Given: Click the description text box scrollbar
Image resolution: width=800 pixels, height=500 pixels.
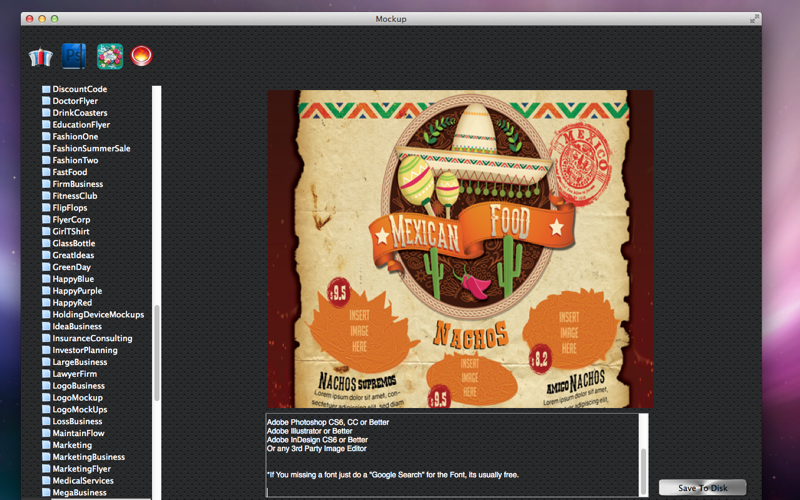Looking at the screenshot, I should (x=644, y=455).
